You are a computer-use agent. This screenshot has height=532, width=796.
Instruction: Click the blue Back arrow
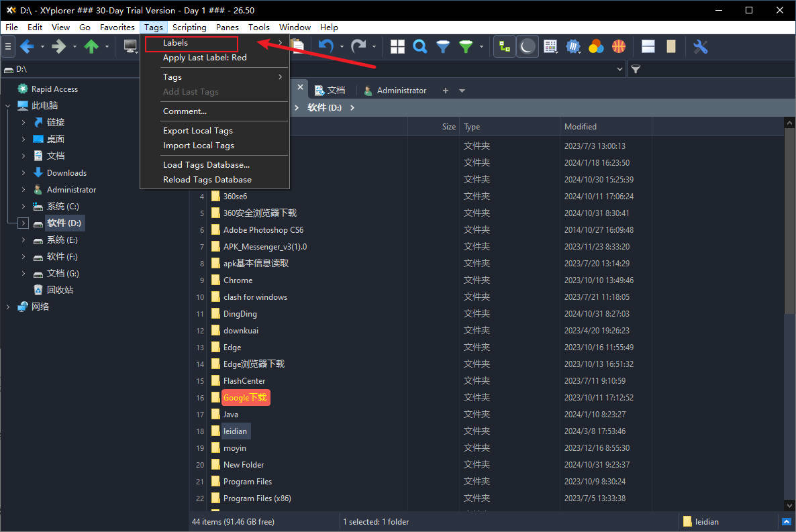coord(27,46)
